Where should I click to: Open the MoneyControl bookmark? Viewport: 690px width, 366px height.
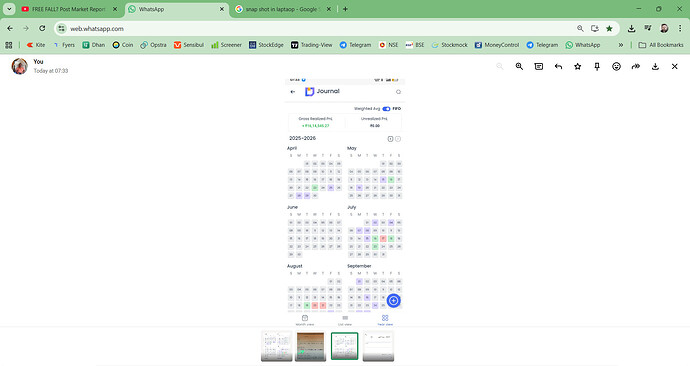coord(497,45)
